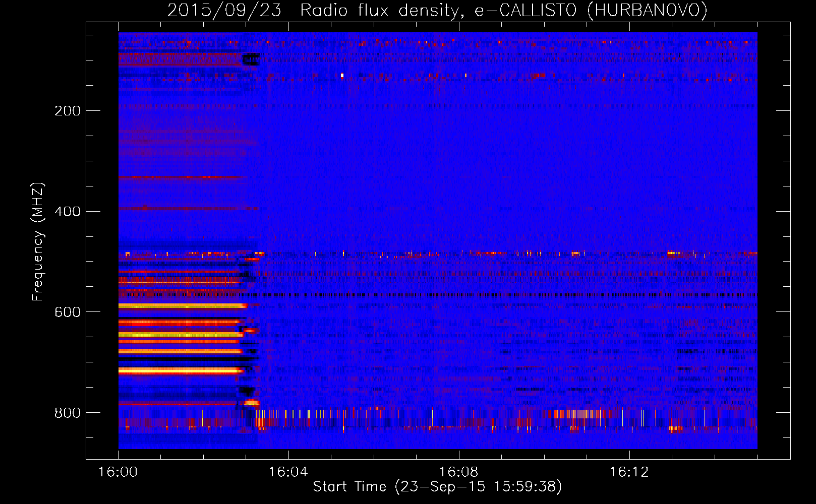
Task: Click the 16:04 time tick label
Action: click(288, 472)
